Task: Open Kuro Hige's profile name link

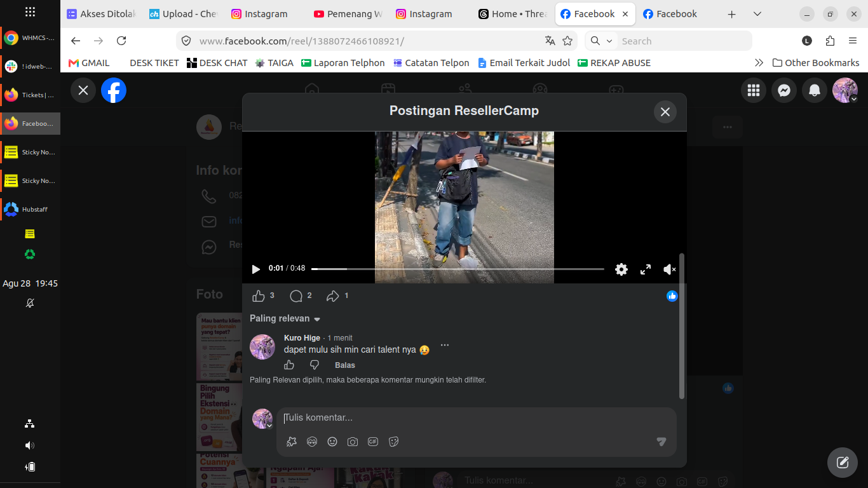Action: click(x=302, y=338)
